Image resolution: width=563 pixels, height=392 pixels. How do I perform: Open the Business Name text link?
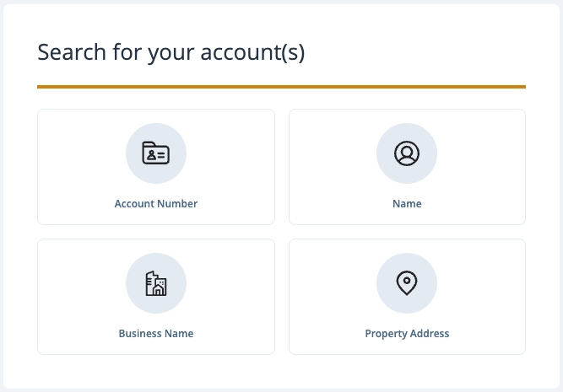click(x=156, y=334)
